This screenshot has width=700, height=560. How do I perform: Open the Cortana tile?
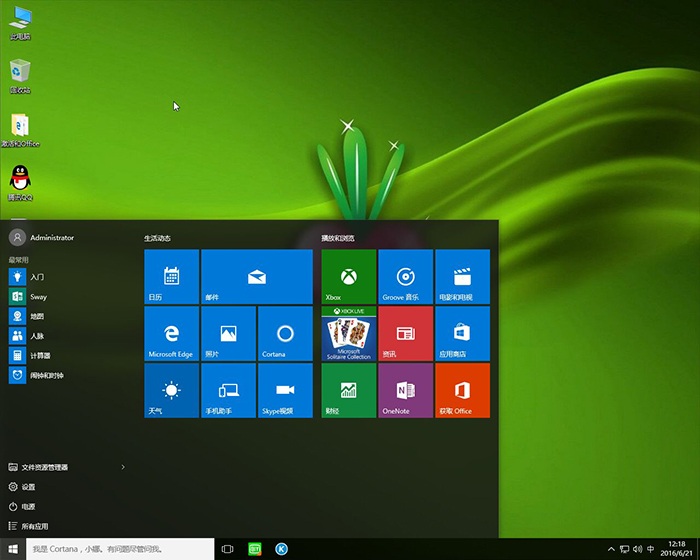285,333
